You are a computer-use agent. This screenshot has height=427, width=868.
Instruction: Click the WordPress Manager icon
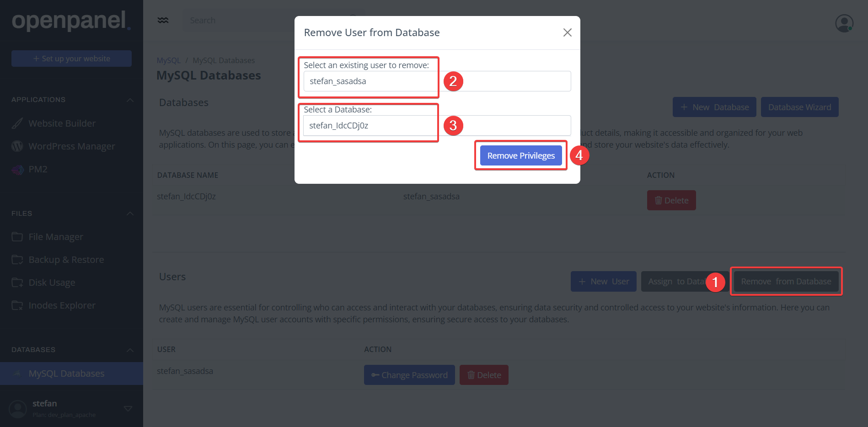click(17, 146)
